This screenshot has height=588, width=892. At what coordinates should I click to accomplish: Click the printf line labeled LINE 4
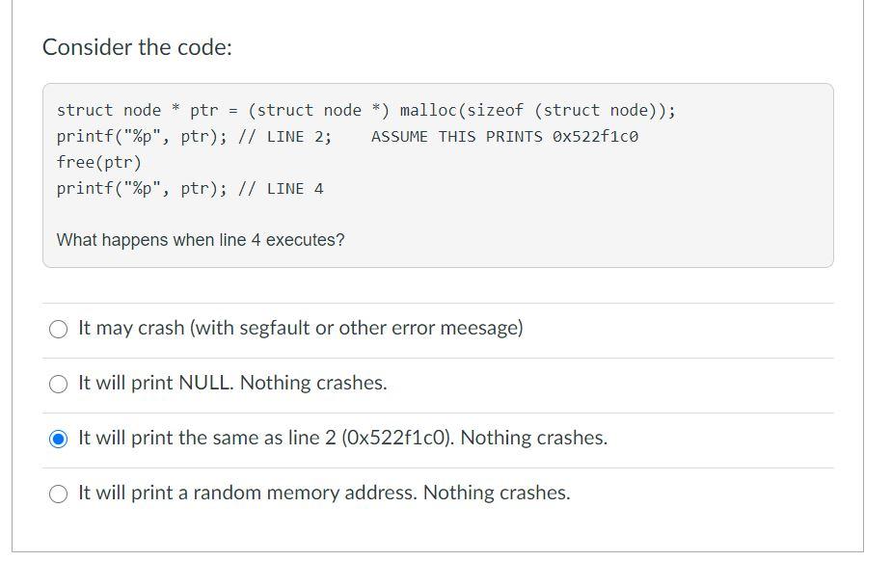(188, 188)
